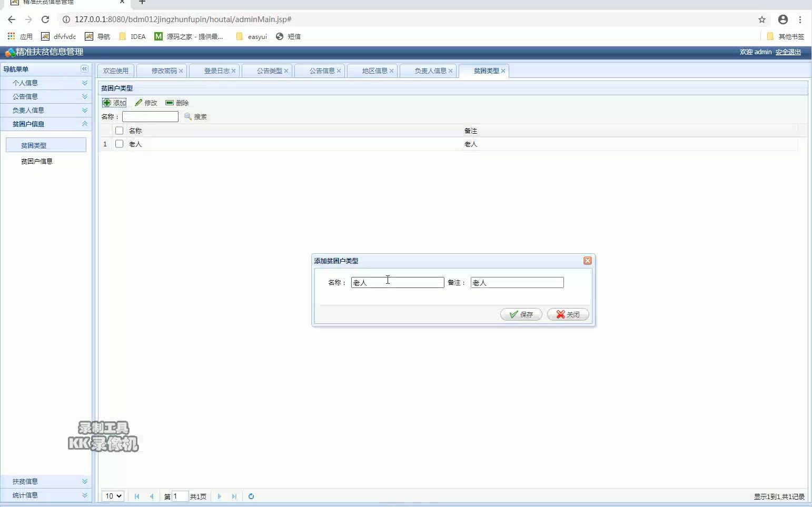This screenshot has width=812, height=507.
Task: Toggle the select-all checkbox in header
Action: pyautogui.click(x=119, y=131)
